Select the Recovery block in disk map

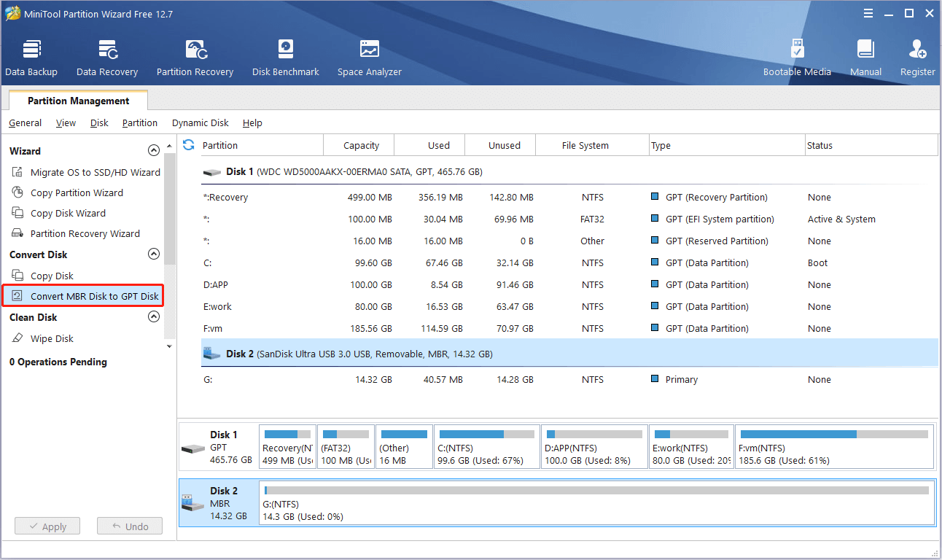[x=288, y=446]
